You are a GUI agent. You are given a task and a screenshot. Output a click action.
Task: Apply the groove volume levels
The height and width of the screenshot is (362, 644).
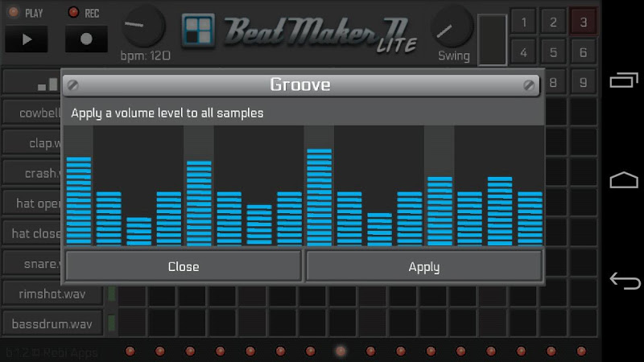424,266
